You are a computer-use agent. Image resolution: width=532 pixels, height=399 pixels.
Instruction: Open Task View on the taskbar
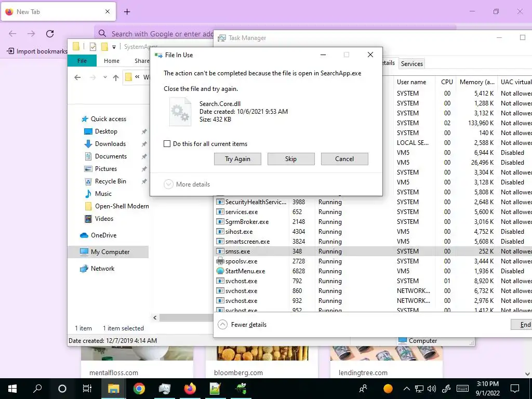(87, 389)
